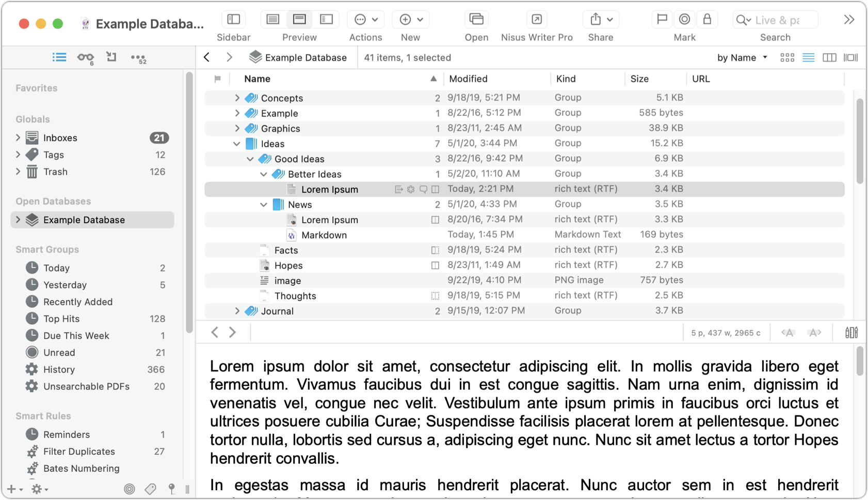The image size is (868, 500).
Task: Sort by the Modified column header
Action: coord(496,79)
